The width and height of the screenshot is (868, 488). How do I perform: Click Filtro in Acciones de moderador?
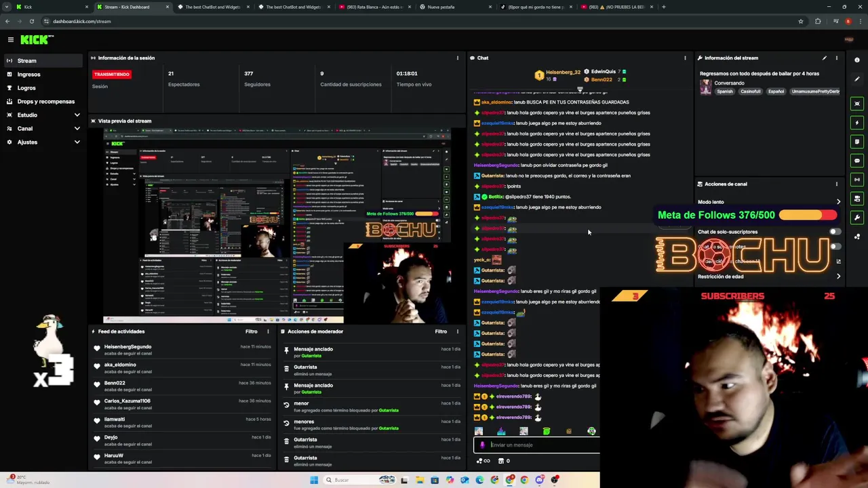[x=441, y=331]
